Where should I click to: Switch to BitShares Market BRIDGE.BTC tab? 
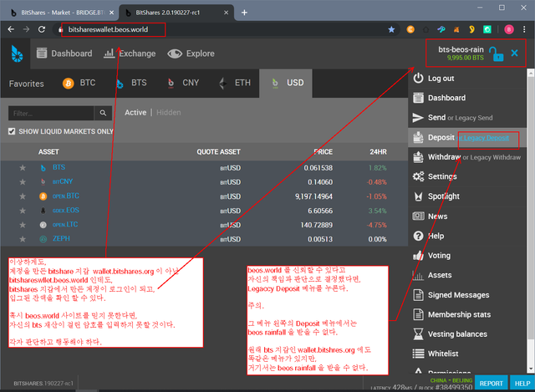click(x=62, y=13)
